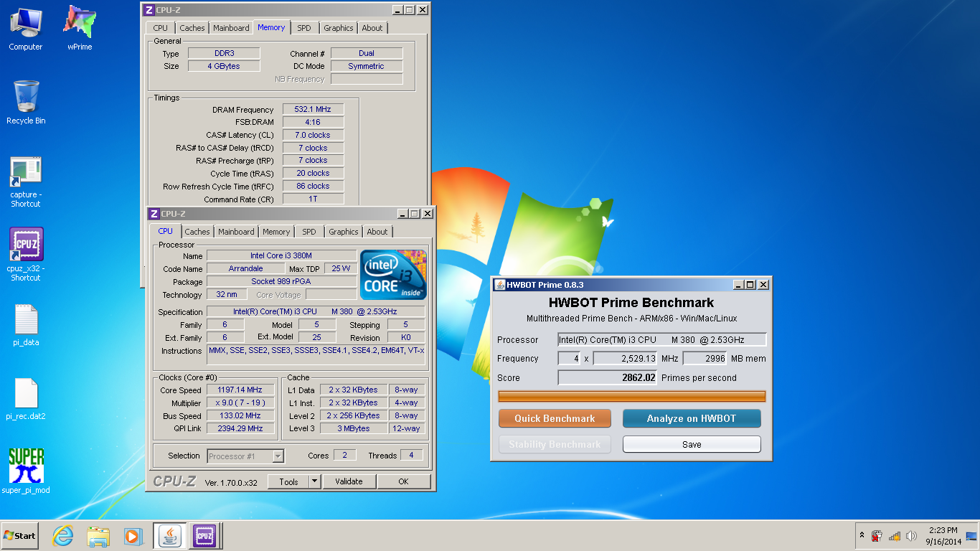Show hidden system tray icons arrow
This screenshot has height=551, width=980.
pos(862,536)
